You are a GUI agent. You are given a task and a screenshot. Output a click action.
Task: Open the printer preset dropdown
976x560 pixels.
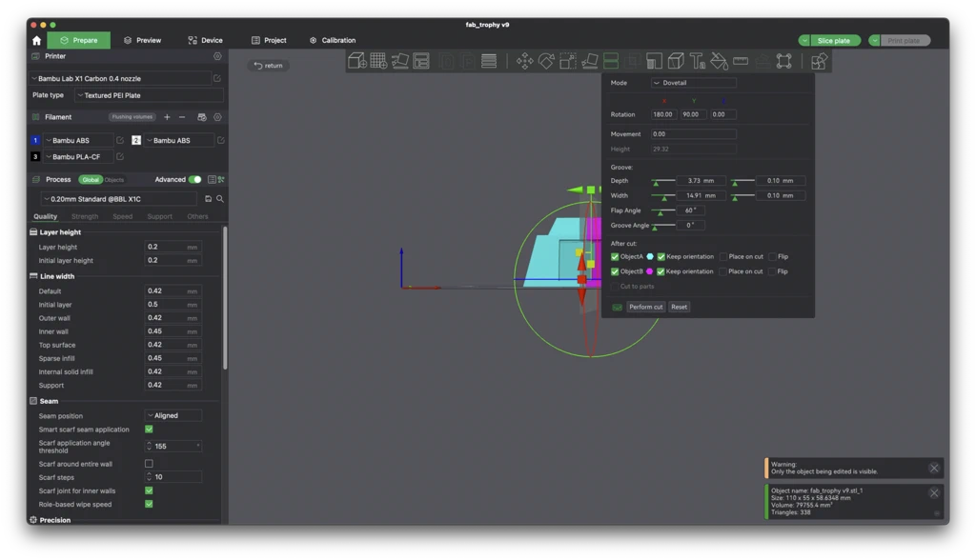tap(121, 78)
